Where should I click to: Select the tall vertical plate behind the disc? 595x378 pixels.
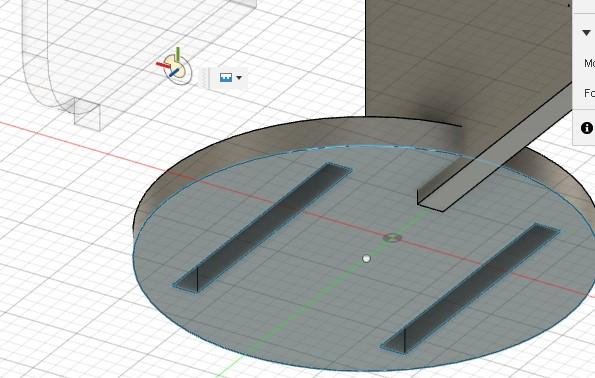455,57
